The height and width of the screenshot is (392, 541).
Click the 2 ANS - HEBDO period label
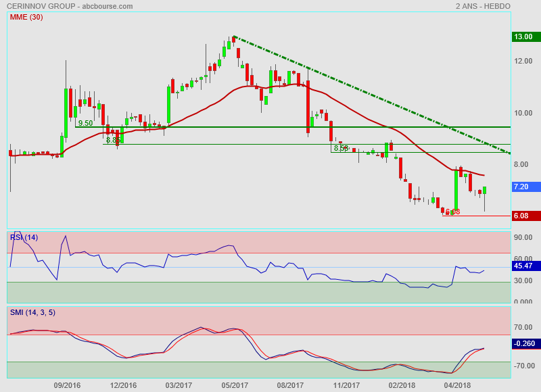483,6
